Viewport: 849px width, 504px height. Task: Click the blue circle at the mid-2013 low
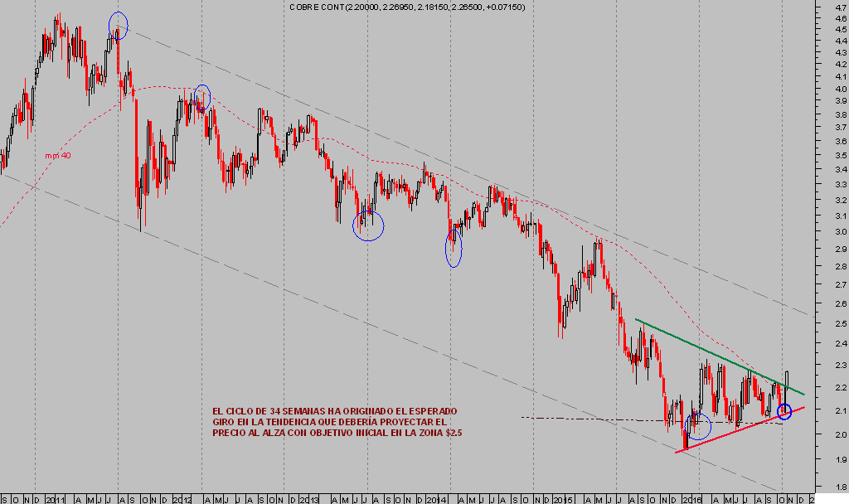coord(368,225)
